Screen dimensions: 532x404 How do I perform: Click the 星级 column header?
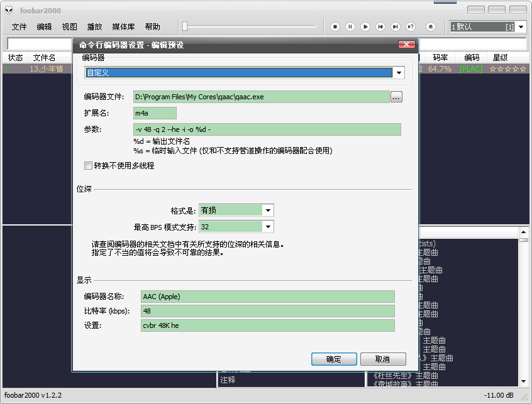[x=500, y=58]
